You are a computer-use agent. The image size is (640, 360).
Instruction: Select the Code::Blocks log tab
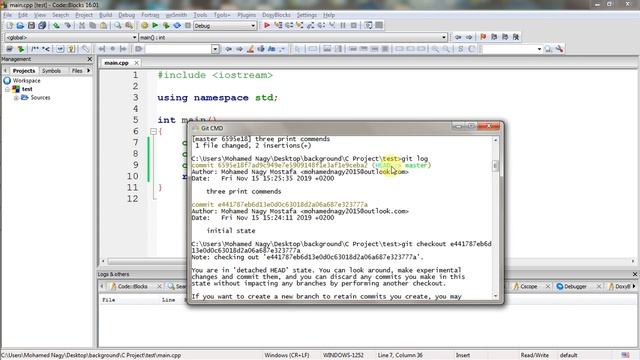[x=132, y=287]
